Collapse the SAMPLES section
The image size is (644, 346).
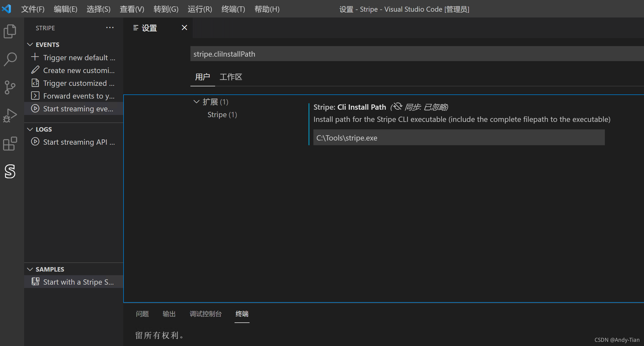pyautogui.click(x=30, y=269)
